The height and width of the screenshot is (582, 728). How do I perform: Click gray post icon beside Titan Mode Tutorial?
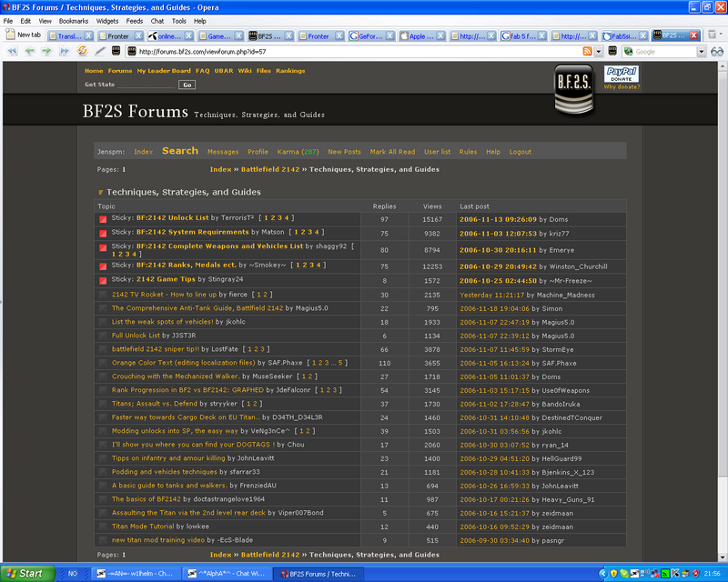pyautogui.click(x=103, y=527)
